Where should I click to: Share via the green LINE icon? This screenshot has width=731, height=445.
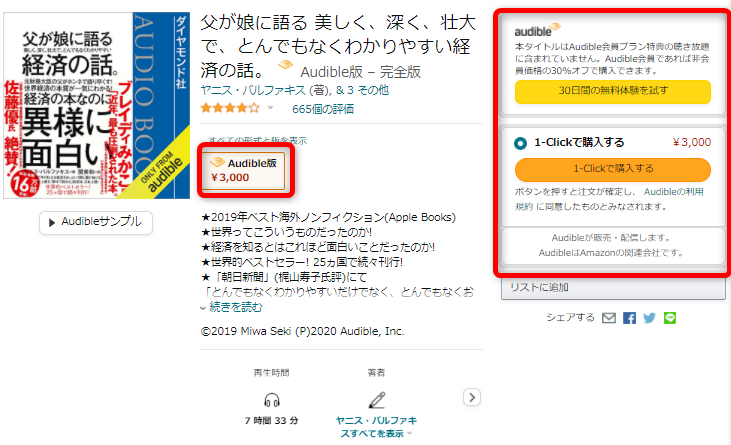(670, 318)
